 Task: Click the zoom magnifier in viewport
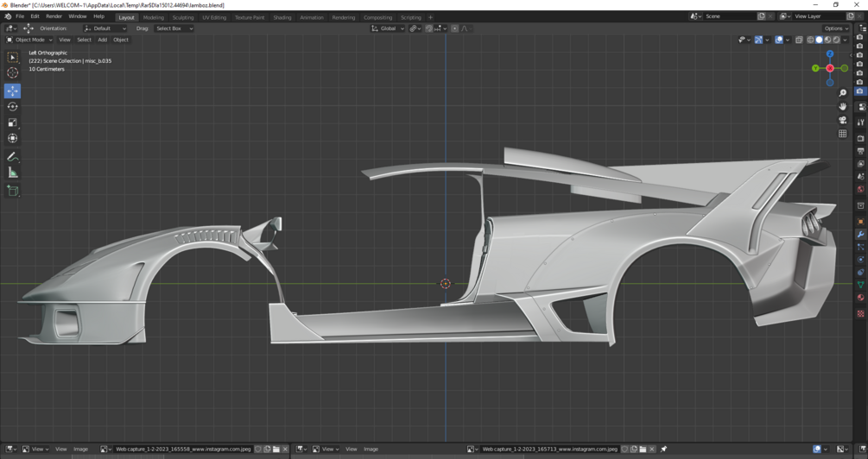(x=843, y=93)
